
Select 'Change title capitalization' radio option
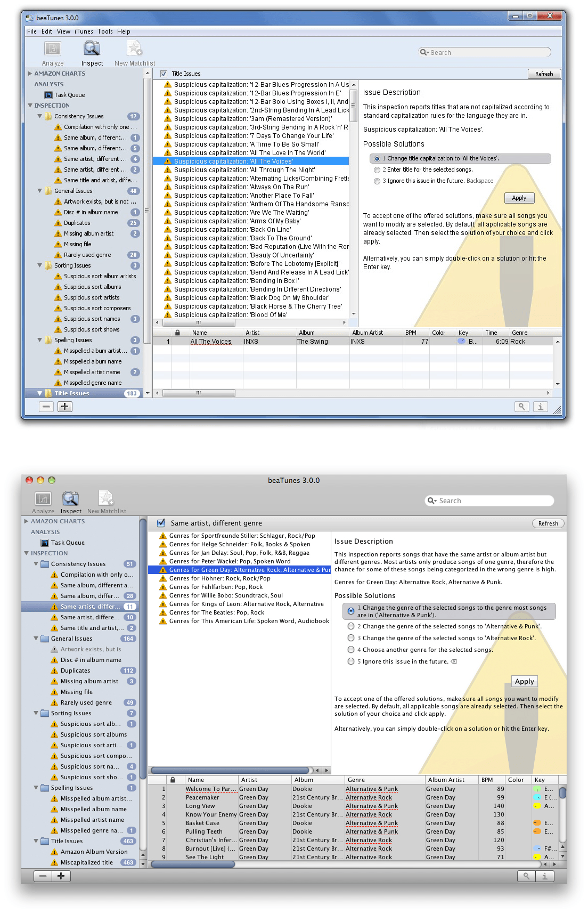pyautogui.click(x=377, y=159)
